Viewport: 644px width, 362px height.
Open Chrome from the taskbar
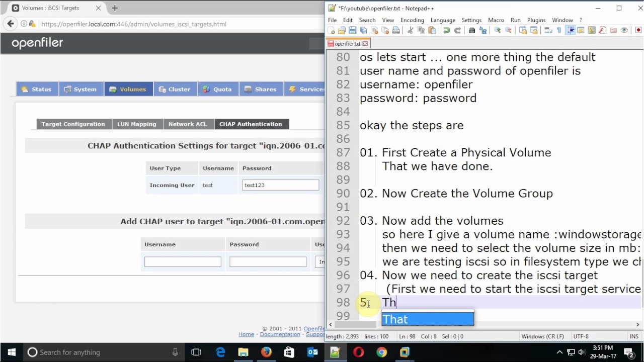(381, 352)
